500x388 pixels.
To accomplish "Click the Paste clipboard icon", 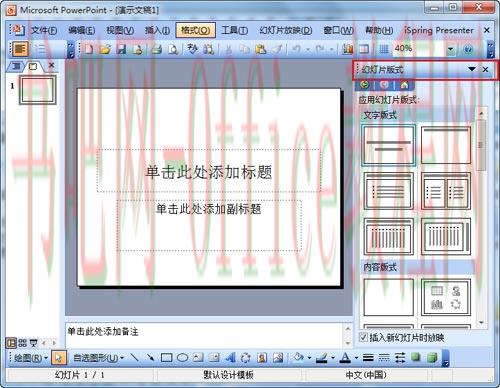I will pos(260,49).
